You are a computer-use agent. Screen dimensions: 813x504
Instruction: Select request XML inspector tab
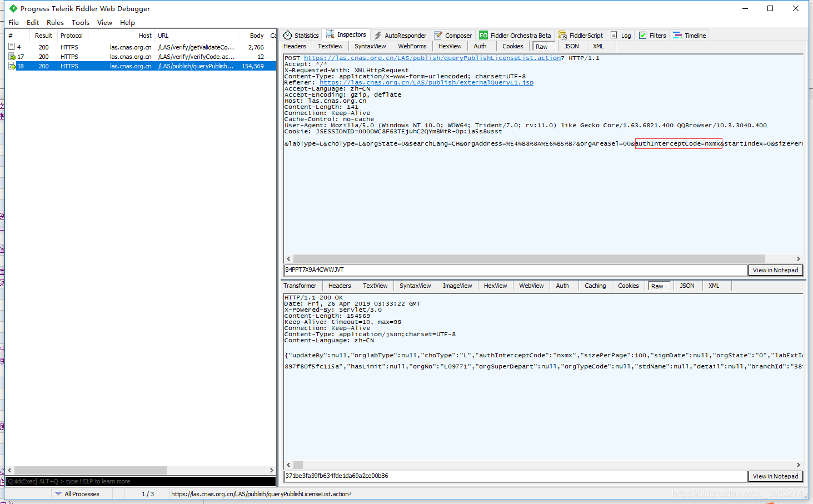[x=598, y=47]
